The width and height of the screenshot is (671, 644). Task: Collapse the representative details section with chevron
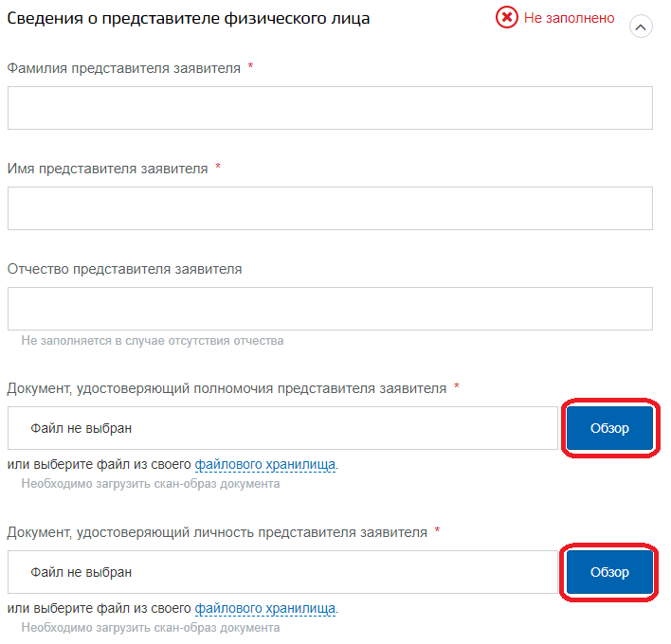[x=641, y=27]
